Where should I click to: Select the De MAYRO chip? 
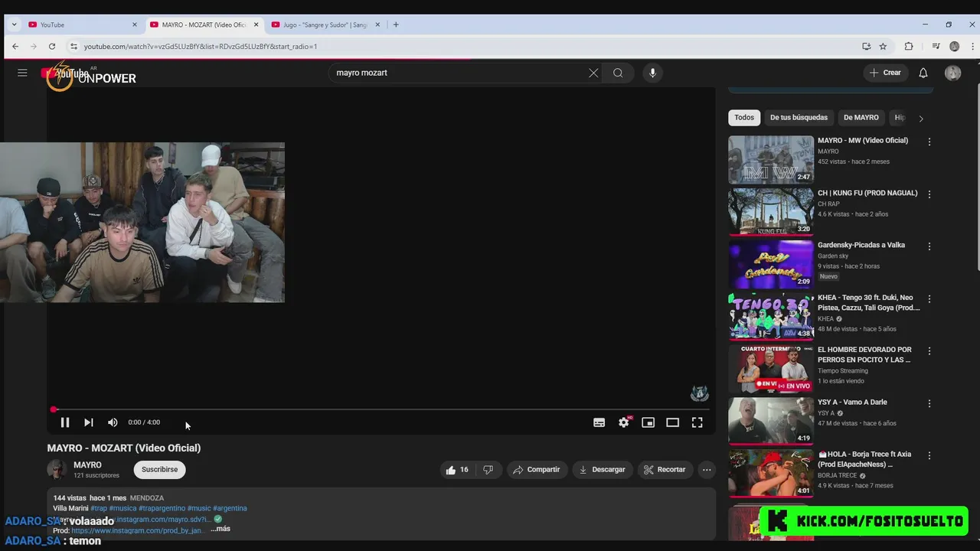click(861, 118)
